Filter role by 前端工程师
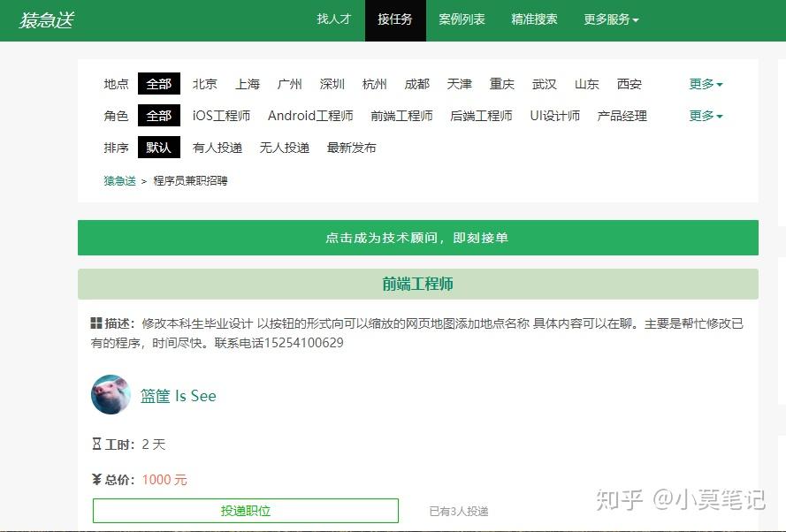This screenshot has width=786, height=532. point(401,116)
